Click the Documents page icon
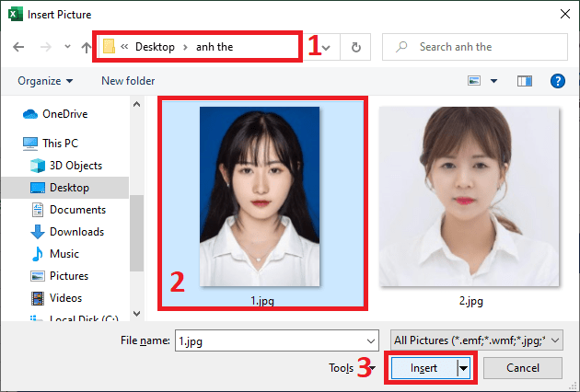This screenshot has width=580, height=392. pyautogui.click(x=38, y=210)
